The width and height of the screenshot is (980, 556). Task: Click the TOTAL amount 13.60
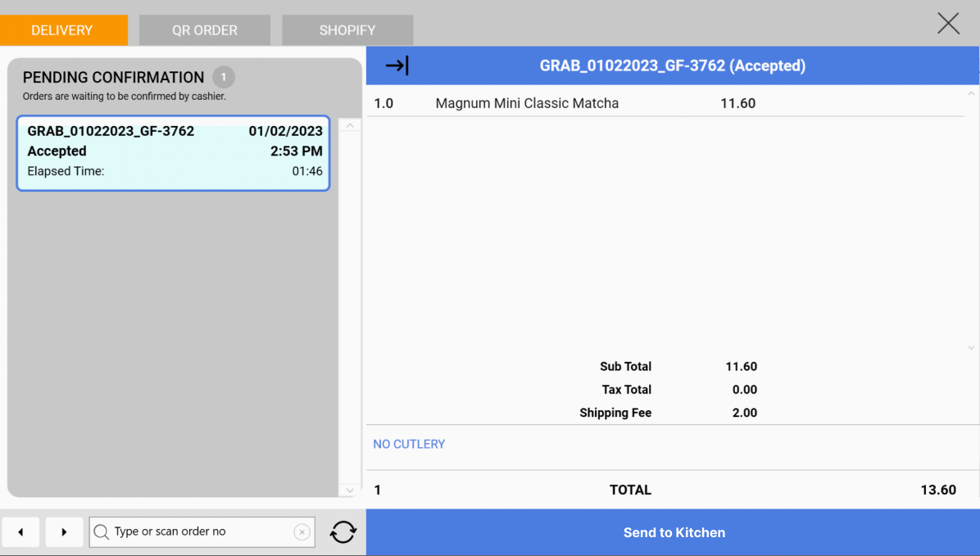click(938, 490)
